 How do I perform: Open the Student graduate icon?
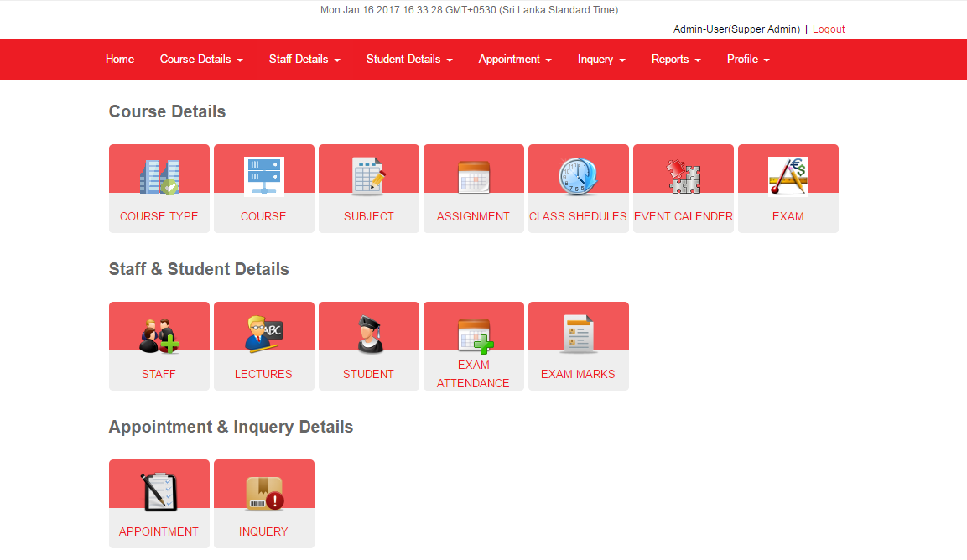[369, 334]
